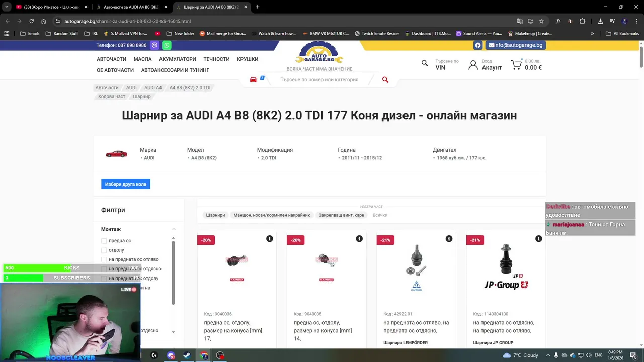Check the 'предна ос' filter

104,241
